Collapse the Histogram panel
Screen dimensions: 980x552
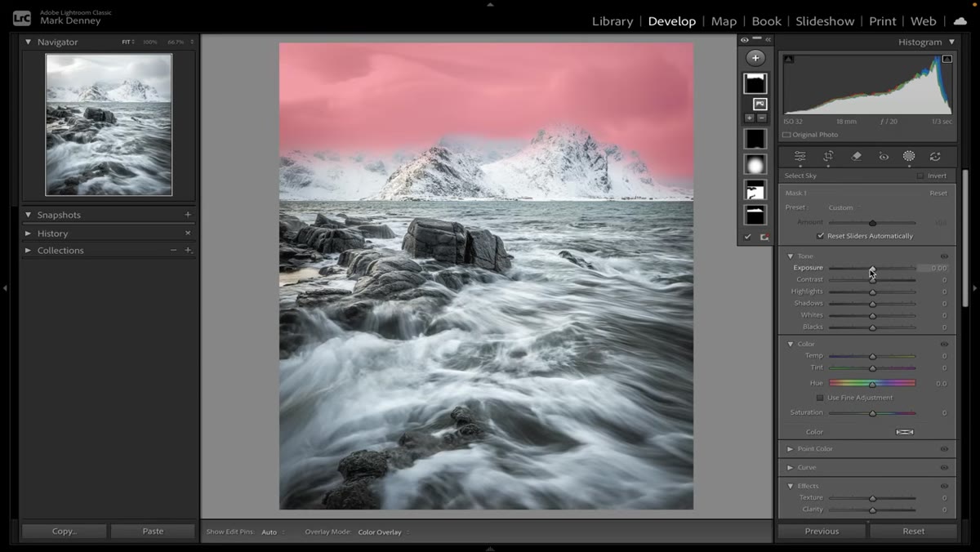tap(951, 42)
